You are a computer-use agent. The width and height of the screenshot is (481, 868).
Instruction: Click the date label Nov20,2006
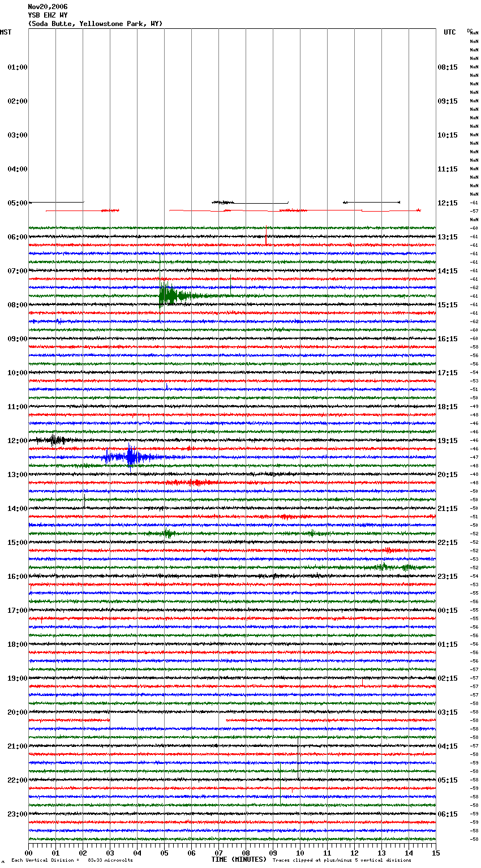point(48,7)
